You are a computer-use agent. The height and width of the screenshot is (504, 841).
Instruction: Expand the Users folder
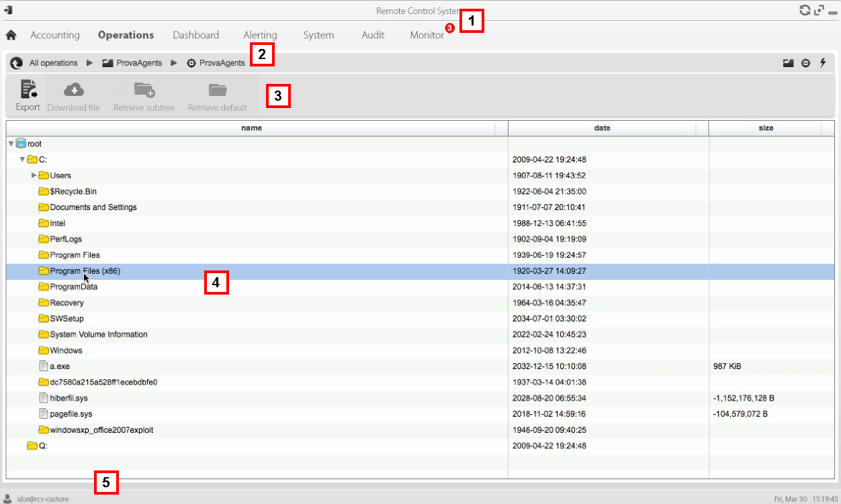(x=34, y=175)
